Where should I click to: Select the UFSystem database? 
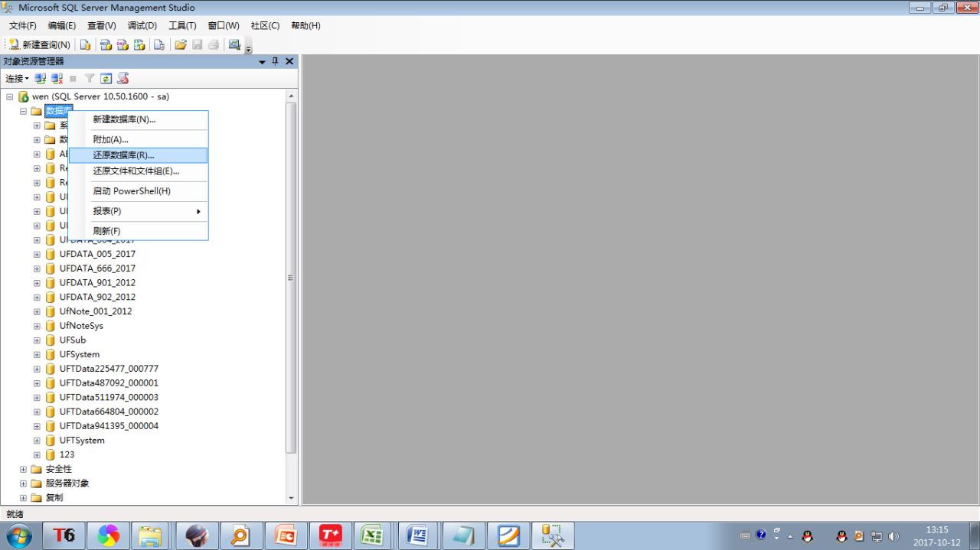click(x=80, y=355)
